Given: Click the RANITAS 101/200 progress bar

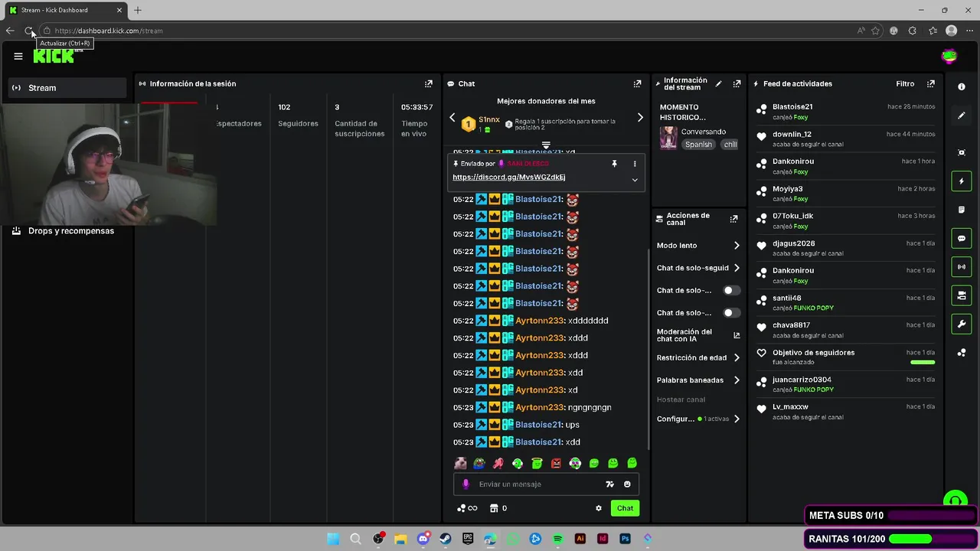Looking at the screenshot, I should click(x=910, y=539).
